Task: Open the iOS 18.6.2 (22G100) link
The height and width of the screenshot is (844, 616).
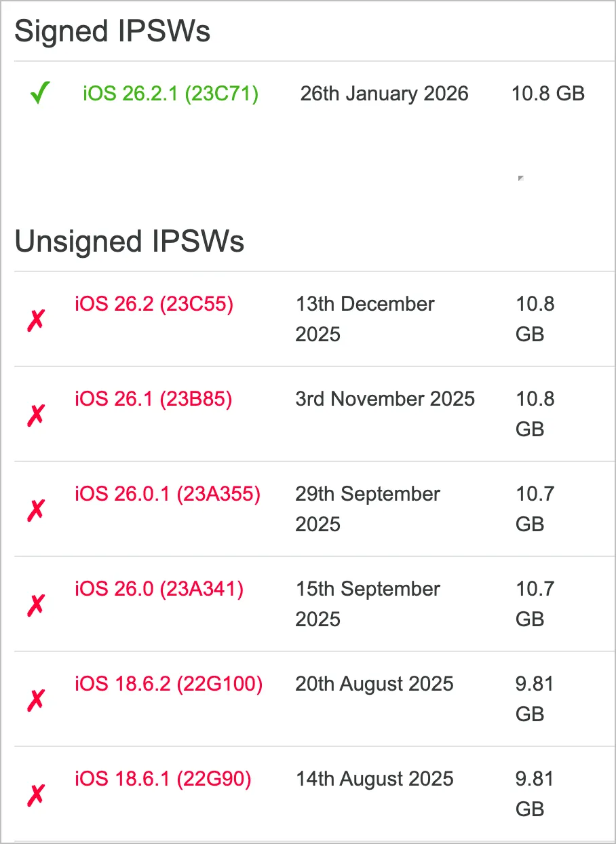Action: [168, 685]
